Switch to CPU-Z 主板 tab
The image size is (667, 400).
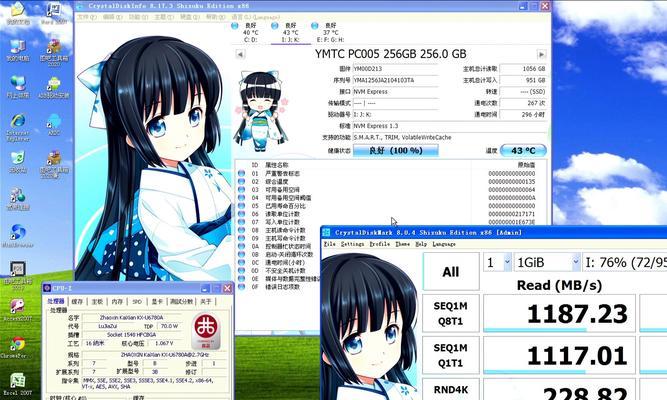coord(97,301)
